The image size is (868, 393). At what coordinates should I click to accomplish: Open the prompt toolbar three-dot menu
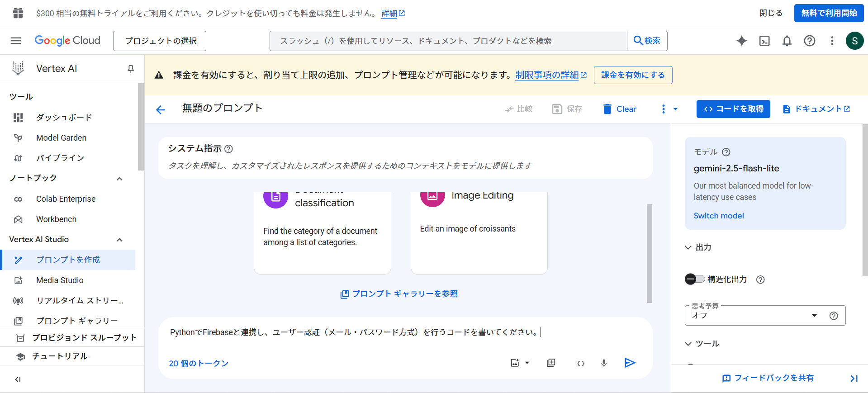coord(663,109)
